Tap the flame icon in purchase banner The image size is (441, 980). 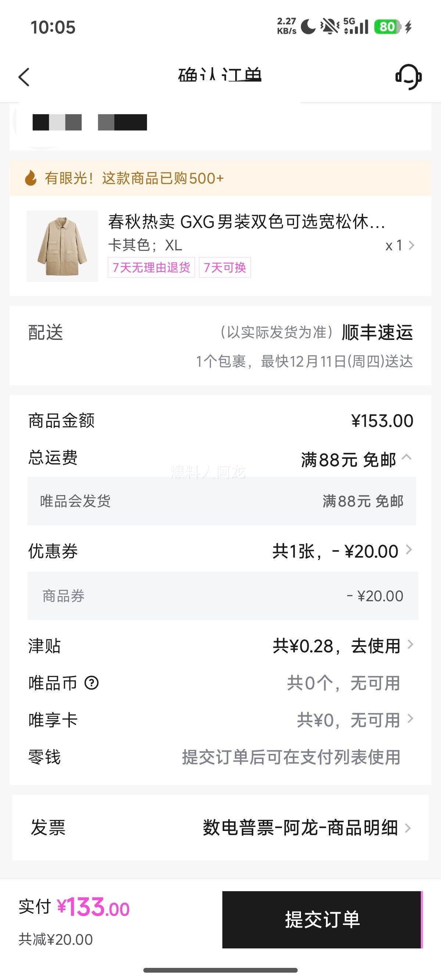click(31, 178)
